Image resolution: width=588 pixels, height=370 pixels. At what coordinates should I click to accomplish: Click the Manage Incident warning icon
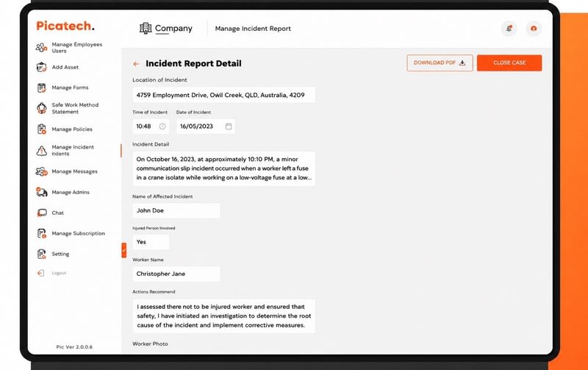coord(41,151)
